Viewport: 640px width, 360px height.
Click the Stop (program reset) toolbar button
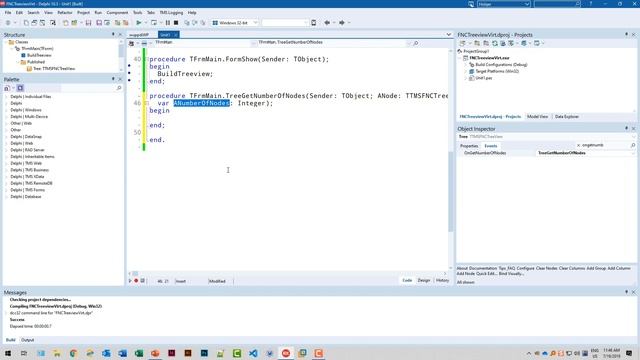(x=176, y=23)
